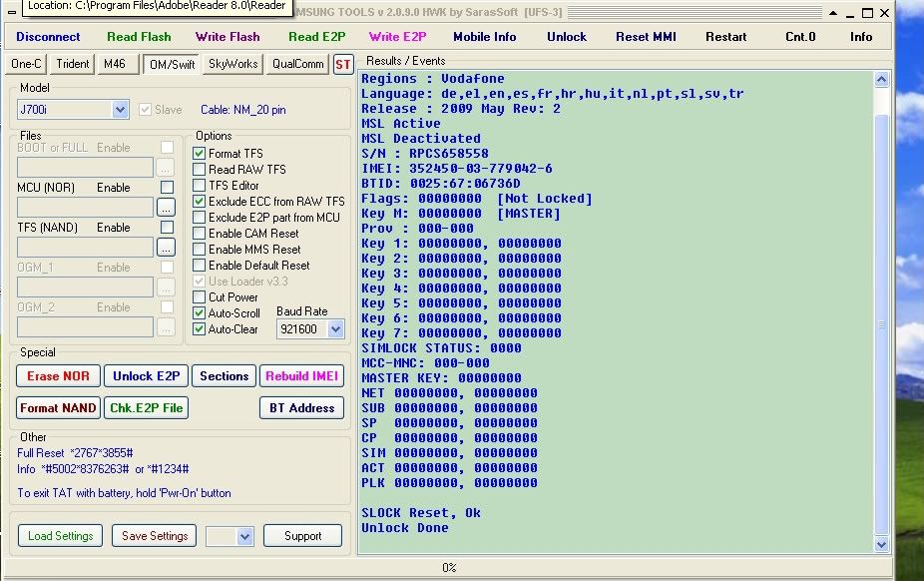Image resolution: width=924 pixels, height=581 pixels.
Task: Click the BT Address button
Action: [301, 407]
